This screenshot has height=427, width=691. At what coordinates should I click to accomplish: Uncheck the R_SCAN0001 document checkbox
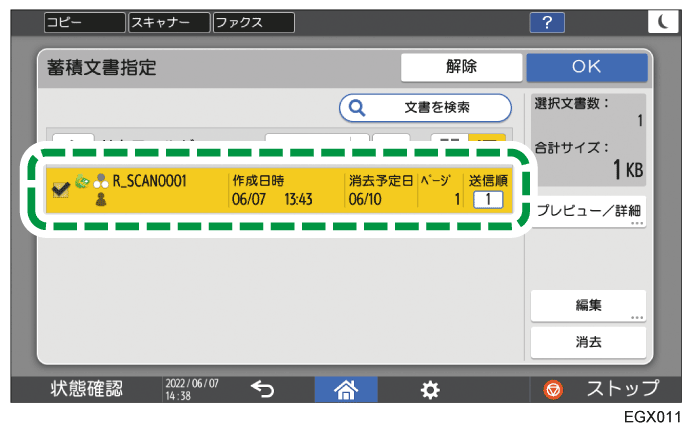click(x=61, y=190)
